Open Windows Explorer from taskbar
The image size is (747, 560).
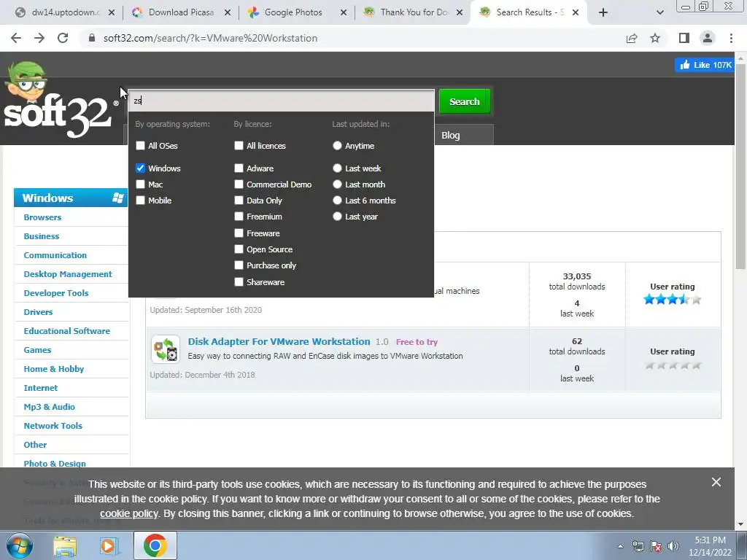(65, 545)
